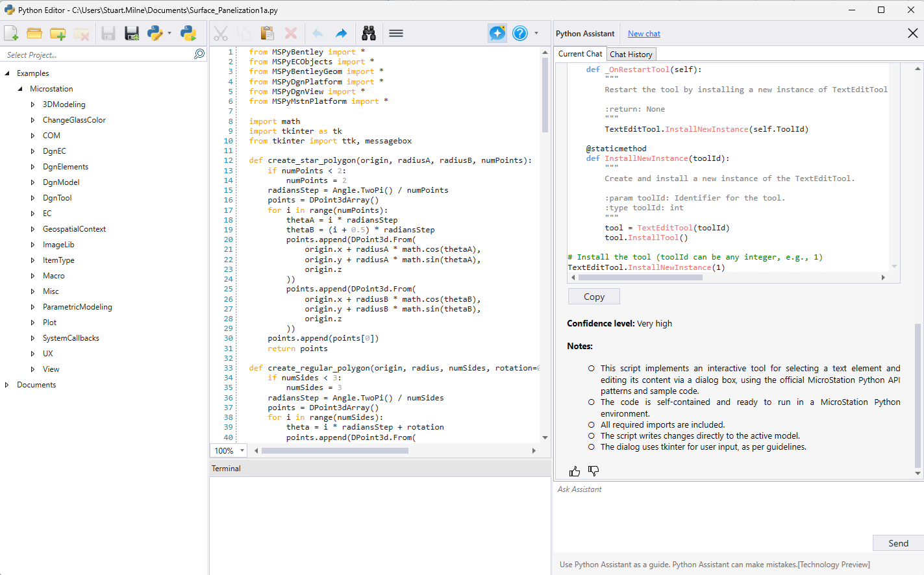Click the code editor horizontal scrollbar
This screenshot has width=924, height=575.
[x=334, y=450]
